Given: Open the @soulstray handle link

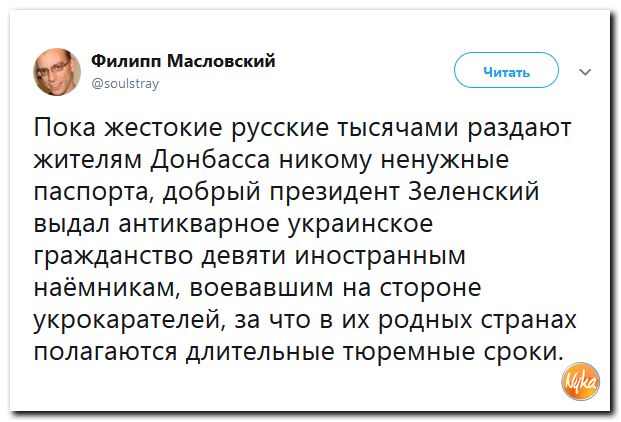Looking at the screenshot, I should tap(125, 84).
